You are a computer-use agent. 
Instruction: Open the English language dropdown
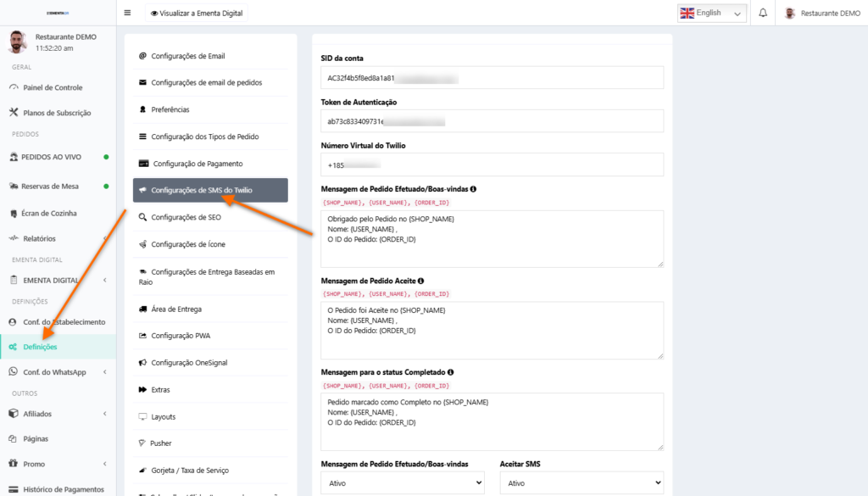click(x=712, y=13)
